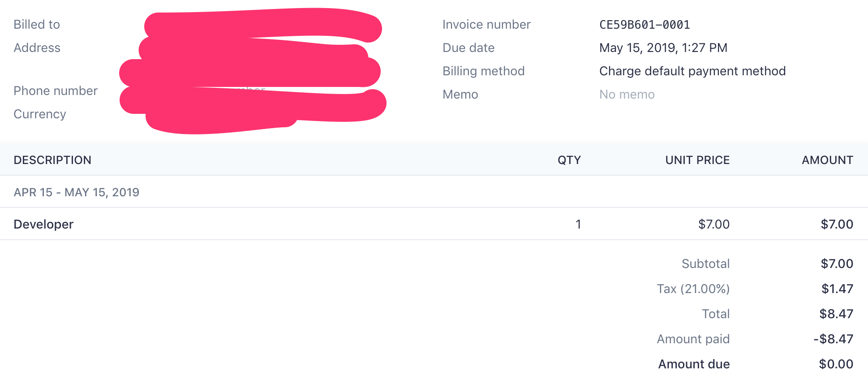The width and height of the screenshot is (868, 380).
Task: Click the Tax (21.00%) label
Action: pos(693,289)
